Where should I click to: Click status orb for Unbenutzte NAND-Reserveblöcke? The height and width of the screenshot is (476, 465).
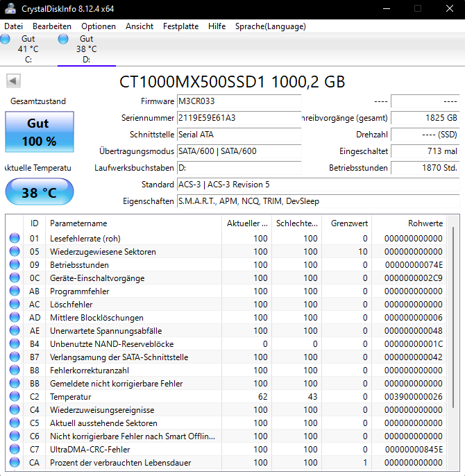pos(15,344)
